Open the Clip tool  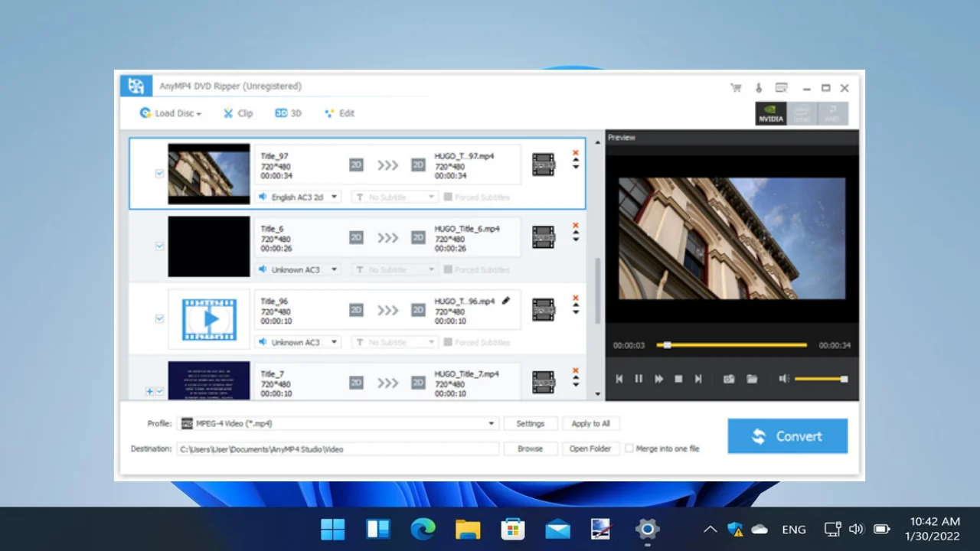237,113
